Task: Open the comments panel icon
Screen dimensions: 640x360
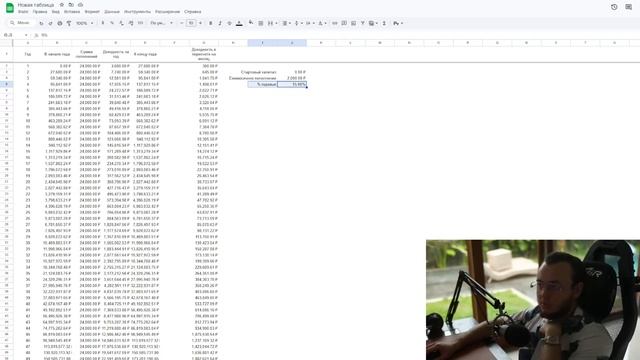Action: click(x=629, y=7)
